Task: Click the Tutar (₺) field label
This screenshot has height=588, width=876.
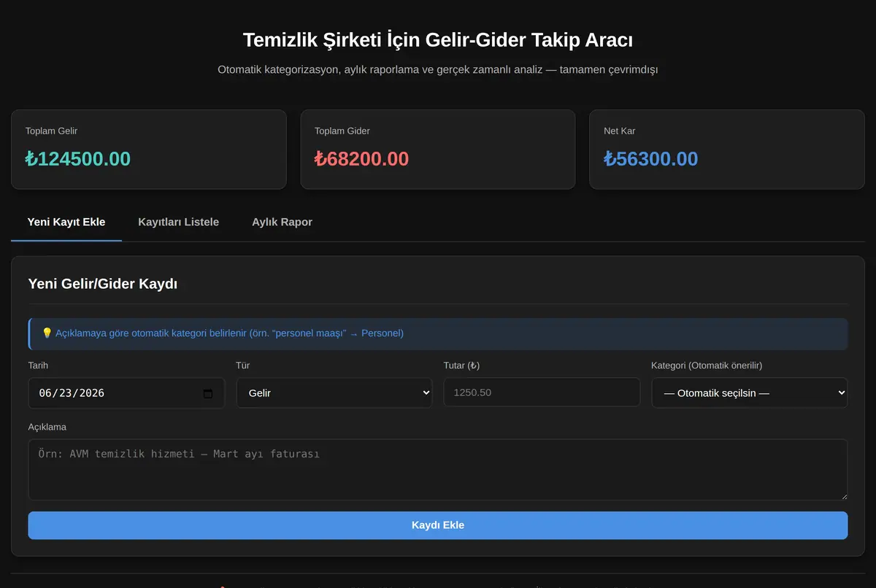Action: tap(461, 365)
